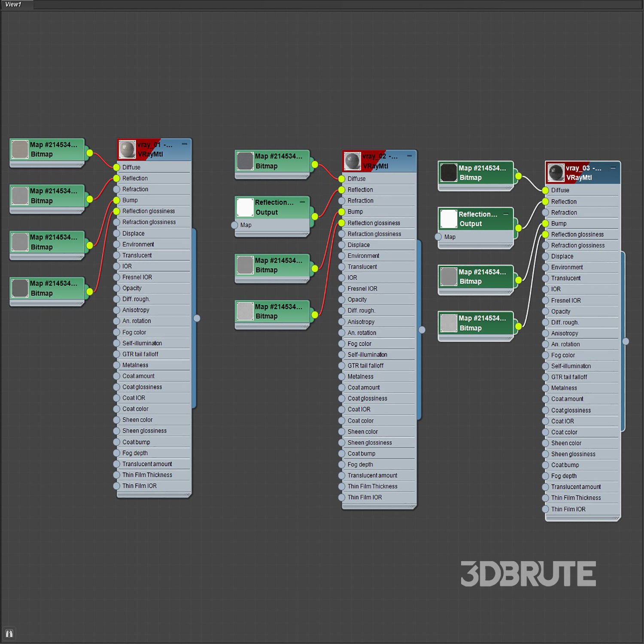Click the Opacity input socket on vray_02
This screenshot has width=644, height=644.
[342, 300]
